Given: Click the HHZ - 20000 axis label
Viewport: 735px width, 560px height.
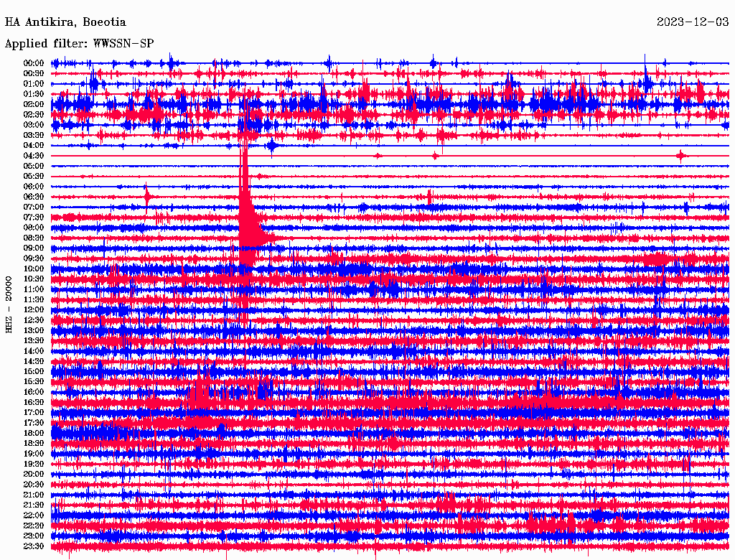Looking at the screenshot, I should pyautogui.click(x=9, y=305).
